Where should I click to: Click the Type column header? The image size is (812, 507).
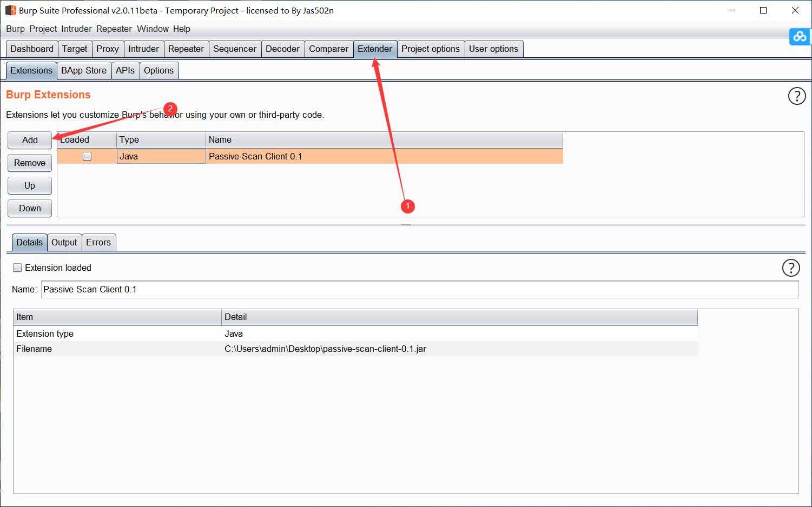coord(161,139)
